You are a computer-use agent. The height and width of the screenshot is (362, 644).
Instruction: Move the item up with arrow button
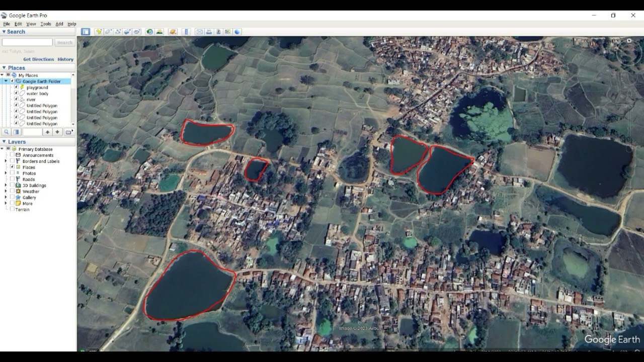click(48, 132)
